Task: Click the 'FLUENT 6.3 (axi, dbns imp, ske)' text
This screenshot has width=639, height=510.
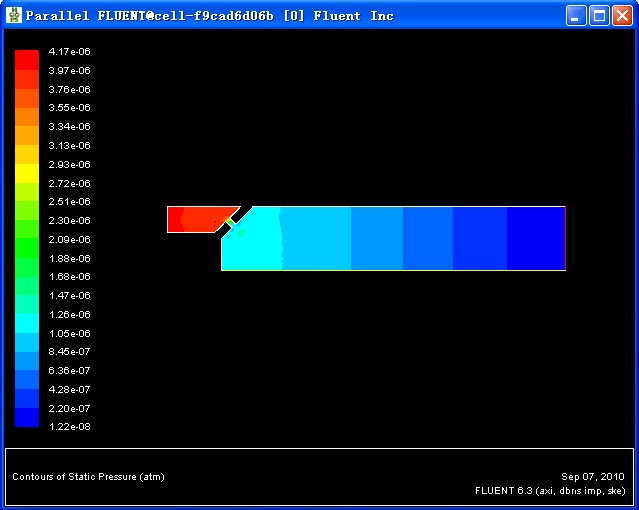Action: coord(550,491)
